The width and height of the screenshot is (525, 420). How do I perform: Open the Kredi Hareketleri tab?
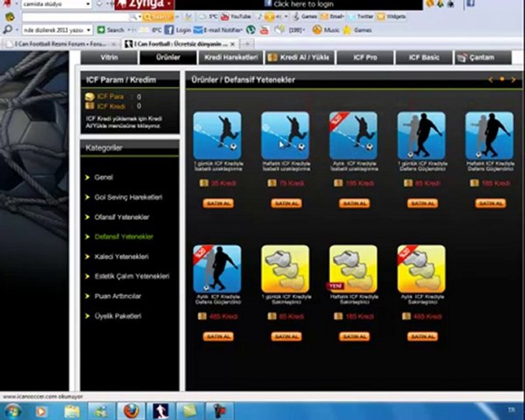click(x=231, y=57)
